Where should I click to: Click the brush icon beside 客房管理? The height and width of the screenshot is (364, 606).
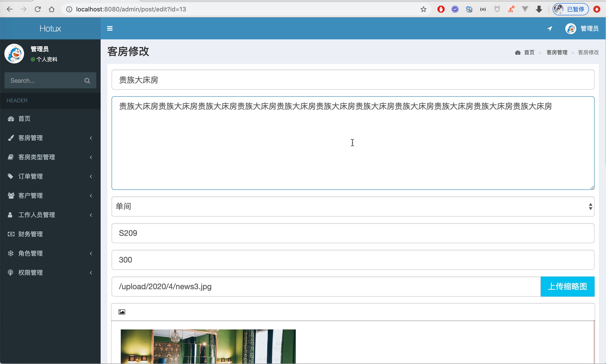click(11, 138)
